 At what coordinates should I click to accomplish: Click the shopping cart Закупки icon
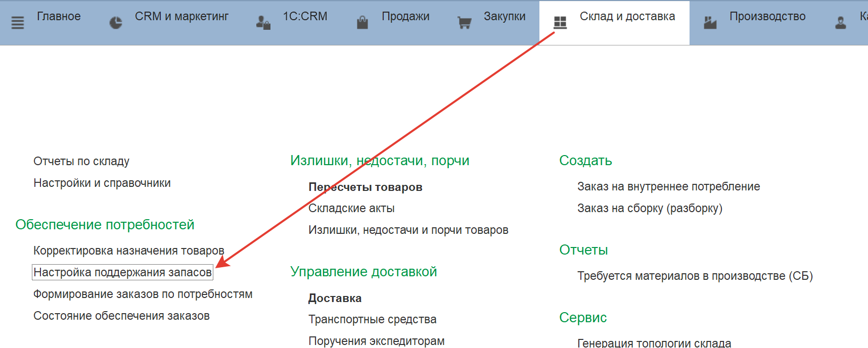point(464,23)
